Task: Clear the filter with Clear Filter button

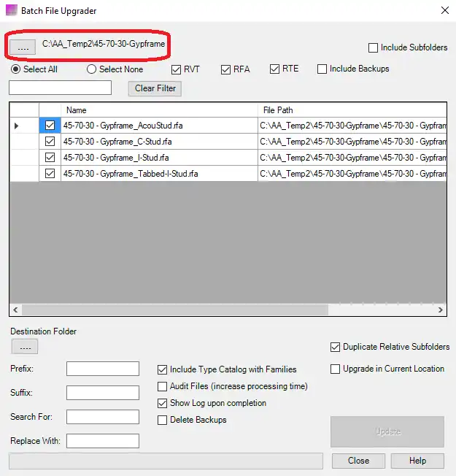Action: pyautogui.click(x=155, y=88)
